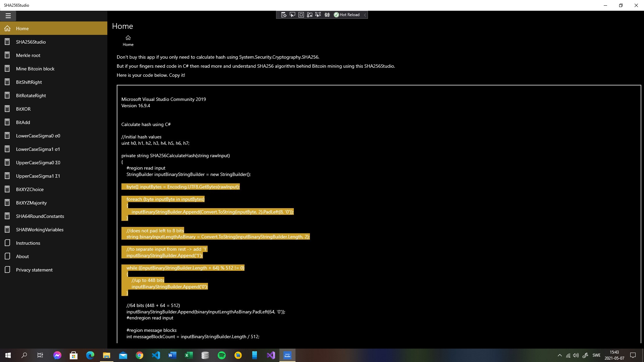Toggle the hamburger navigation pane
Image resolution: width=644 pixels, height=362 pixels.
pos(8,16)
